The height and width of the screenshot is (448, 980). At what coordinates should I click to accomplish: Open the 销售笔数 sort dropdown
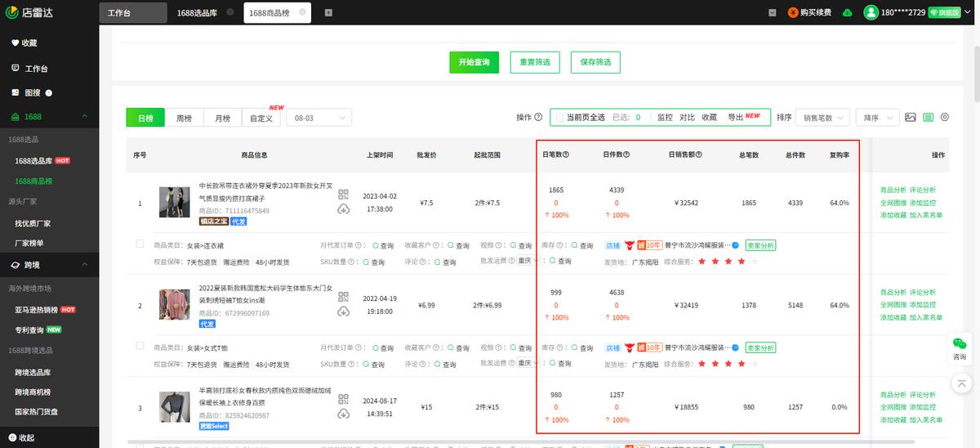[x=822, y=118]
